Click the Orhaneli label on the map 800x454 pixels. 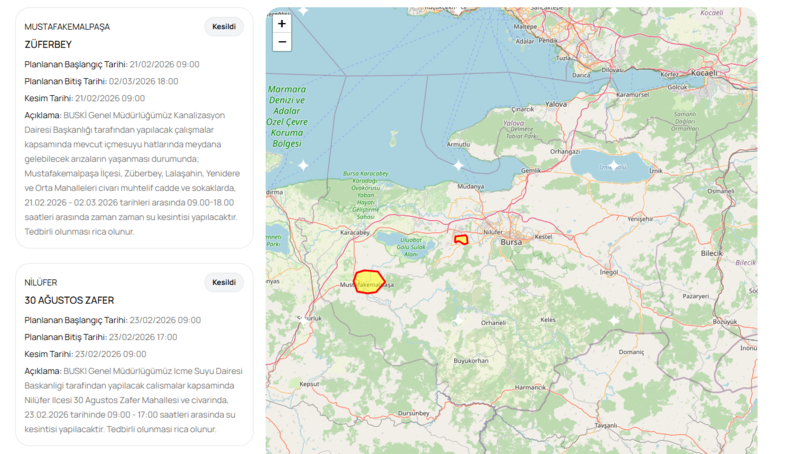493,323
